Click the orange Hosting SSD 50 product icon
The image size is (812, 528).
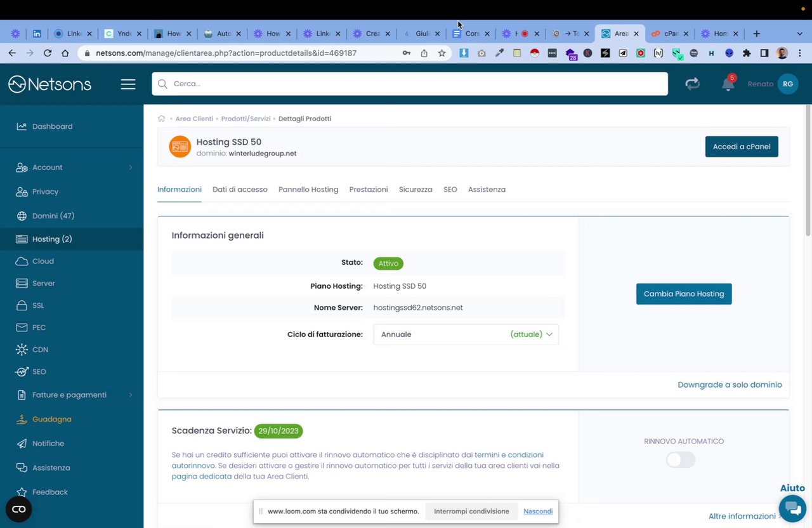pos(180,147)
